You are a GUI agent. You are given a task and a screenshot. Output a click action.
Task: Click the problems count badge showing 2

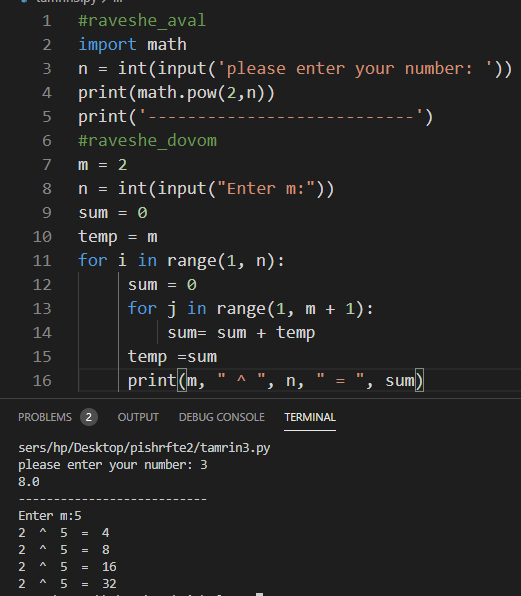click(89, 417)
